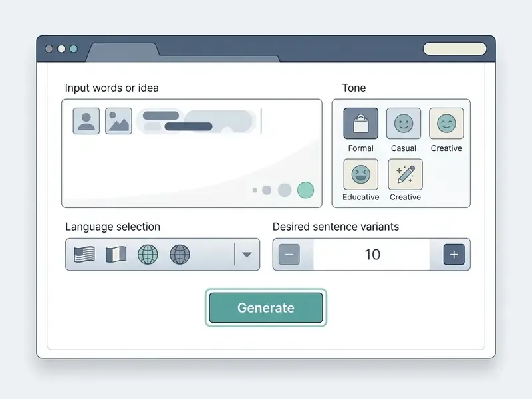532x399 pixels.
Task: Click the large green dot in input box
Action: [x=305, y=190]
